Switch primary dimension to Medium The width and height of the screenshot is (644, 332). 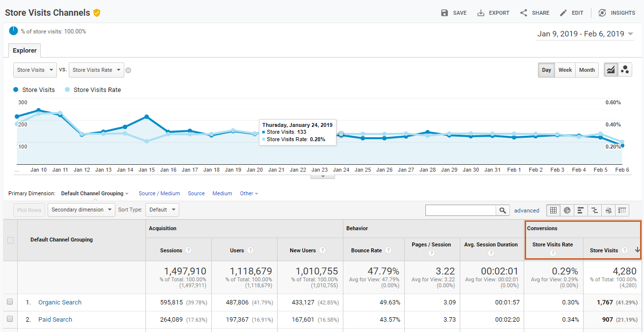pos(222,193)
